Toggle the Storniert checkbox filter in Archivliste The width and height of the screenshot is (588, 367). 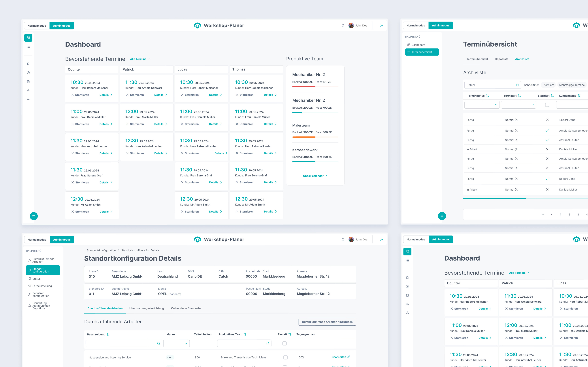point(547,105)
